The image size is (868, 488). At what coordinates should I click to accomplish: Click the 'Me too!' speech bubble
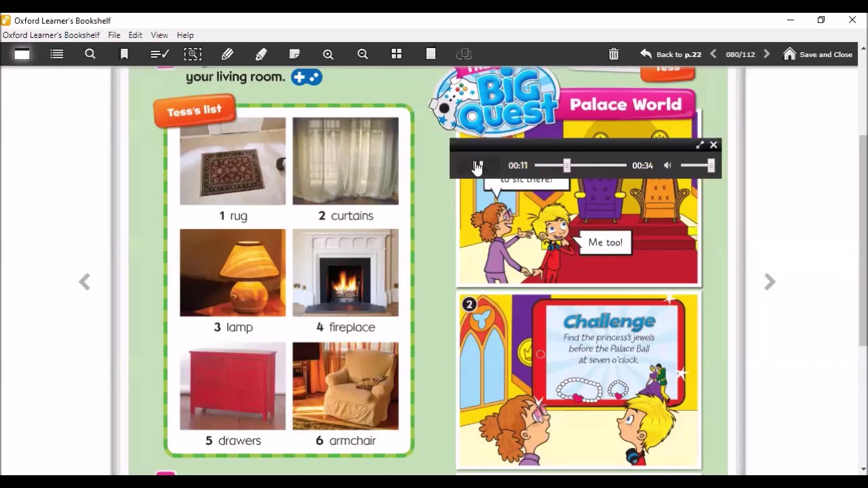pyautogui.click(x=604, y=243)
